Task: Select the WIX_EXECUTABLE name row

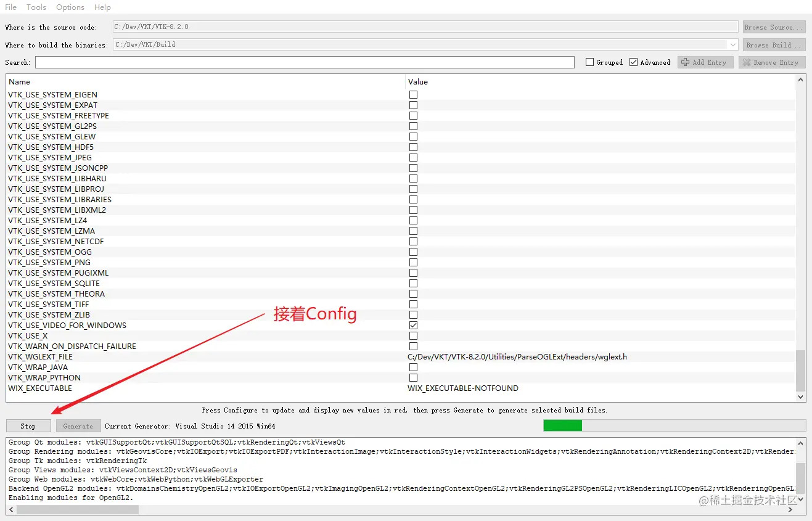Action: coord(40,388)
